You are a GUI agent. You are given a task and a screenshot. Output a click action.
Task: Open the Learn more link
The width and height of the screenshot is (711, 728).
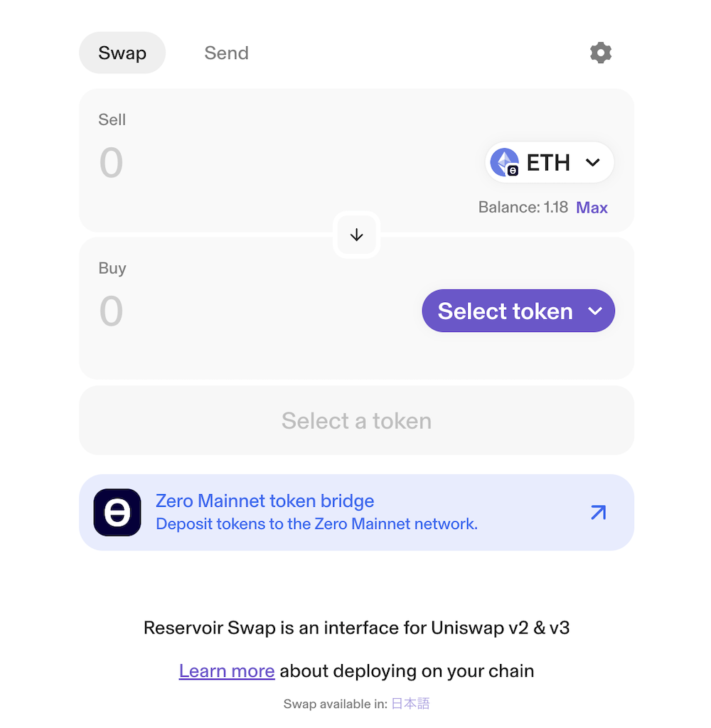[x=227, y=671]
